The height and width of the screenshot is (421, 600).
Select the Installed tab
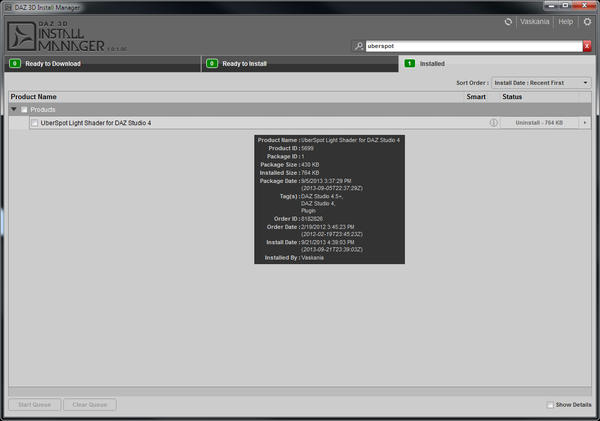tap(497, 64)
